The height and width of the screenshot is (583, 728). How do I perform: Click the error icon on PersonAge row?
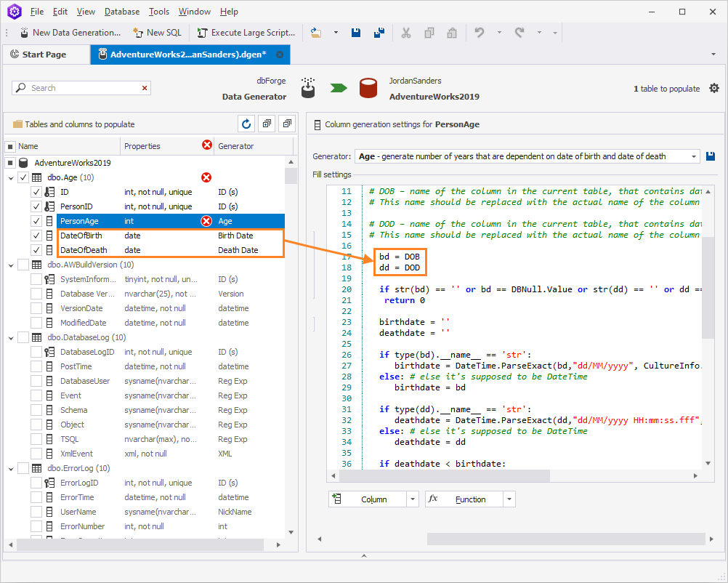(206, 221)
